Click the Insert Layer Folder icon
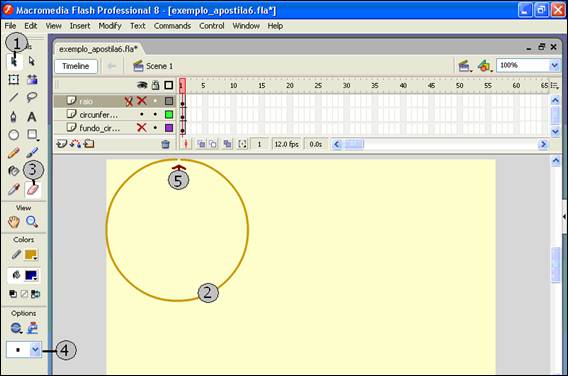Viewport: 568px width, 376px height. 89,144
